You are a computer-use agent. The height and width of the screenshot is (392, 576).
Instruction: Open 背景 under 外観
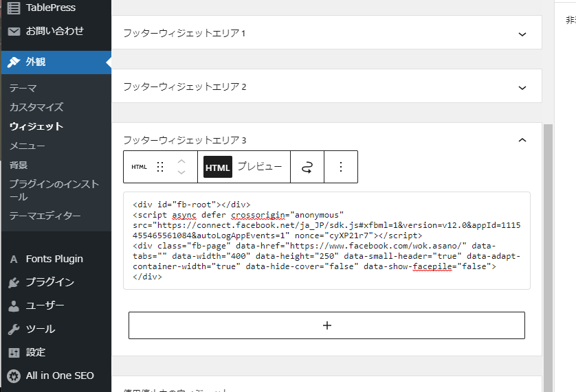click(19, 165)
